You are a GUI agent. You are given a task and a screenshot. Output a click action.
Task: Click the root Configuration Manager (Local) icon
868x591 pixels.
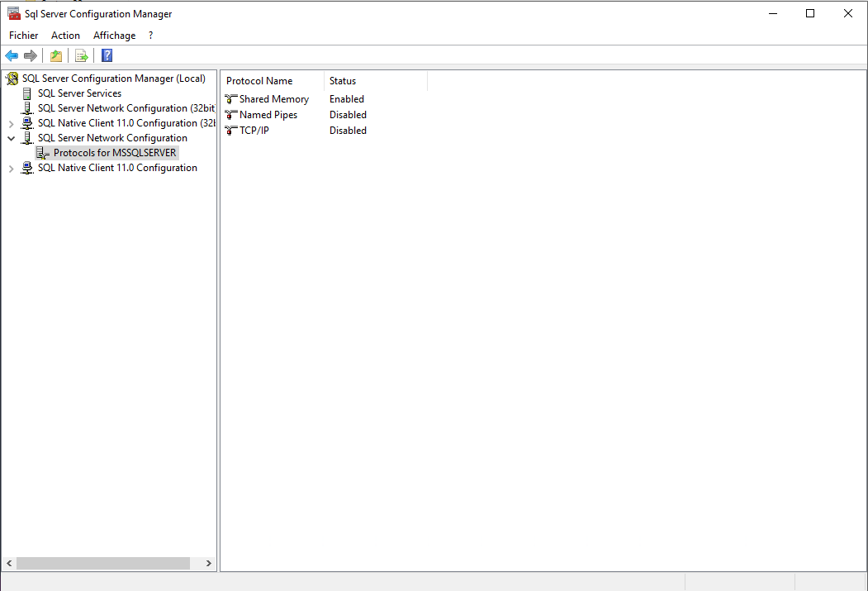(x=12, y=79)
